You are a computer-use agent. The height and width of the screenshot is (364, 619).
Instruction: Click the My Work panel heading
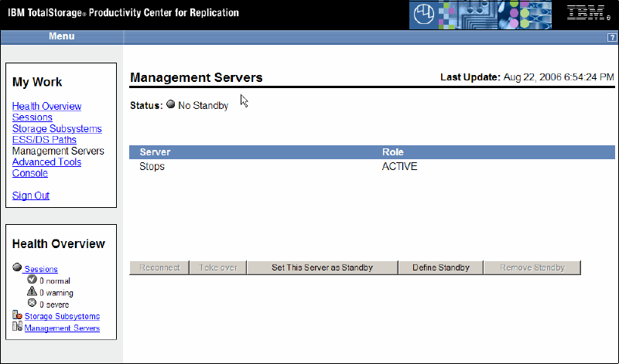37,82
